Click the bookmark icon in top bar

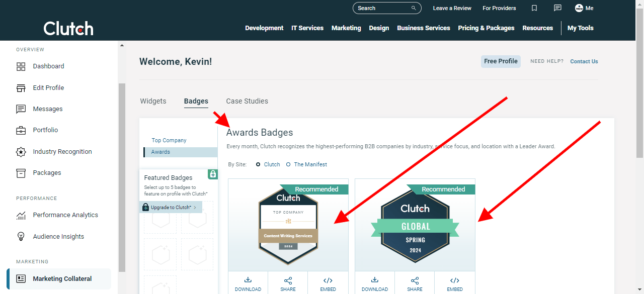click(534, 8)
